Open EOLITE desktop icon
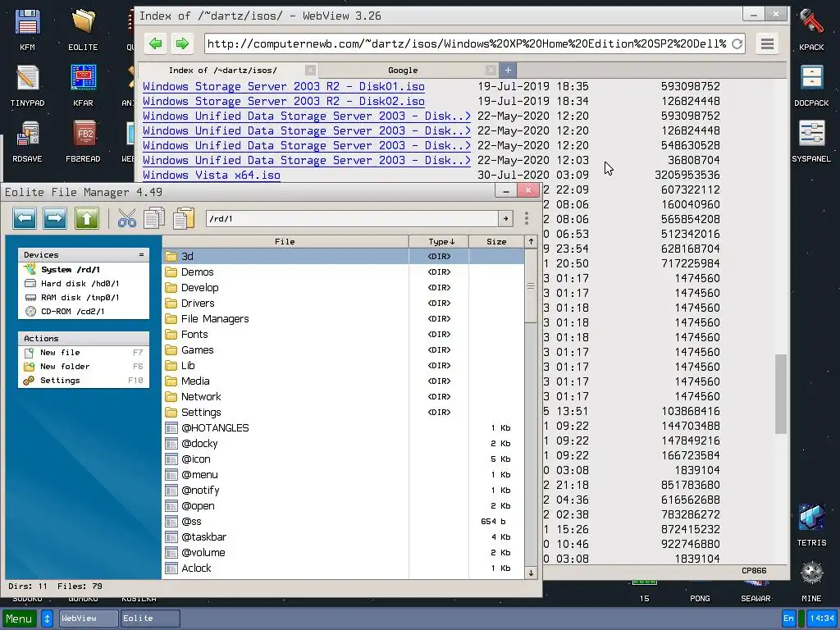The height and width of the screenshot is (630, 840). (x=83, y=30)
